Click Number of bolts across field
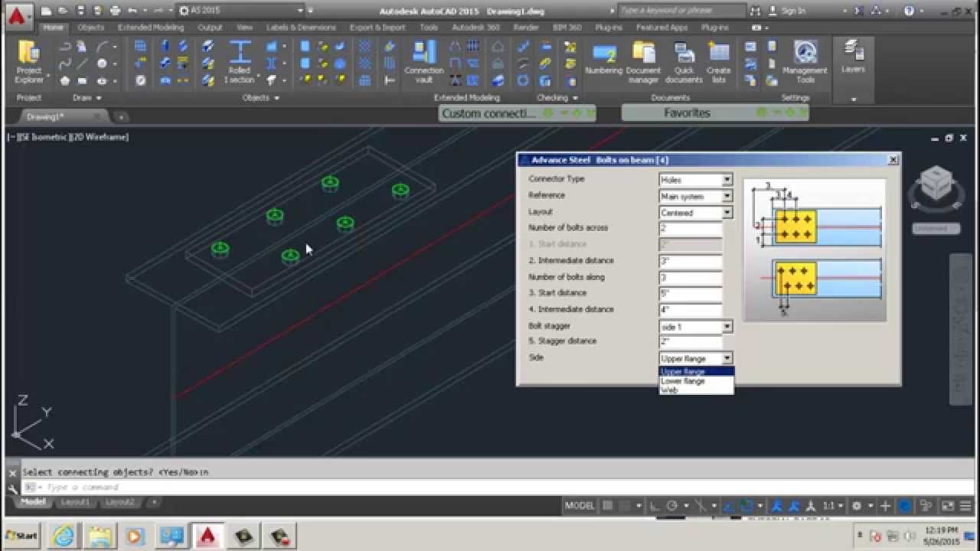This screenshot has width=980, height=551. point(690,229)
